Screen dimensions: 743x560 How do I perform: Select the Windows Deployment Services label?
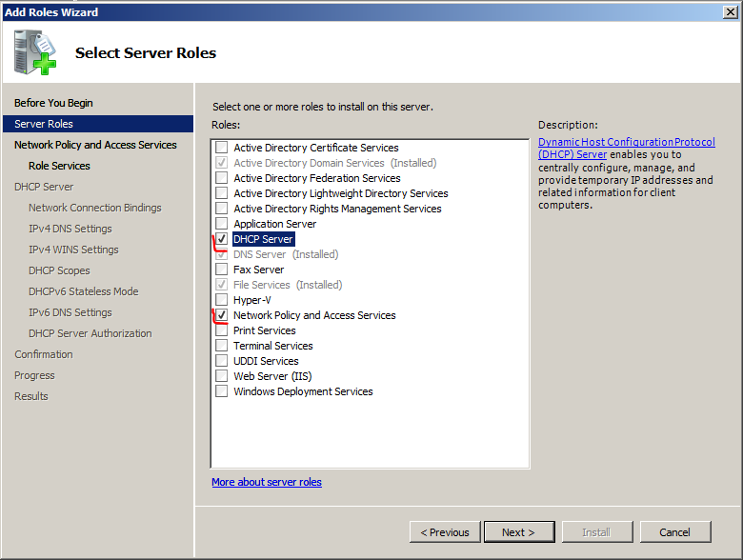pos(303,390)
